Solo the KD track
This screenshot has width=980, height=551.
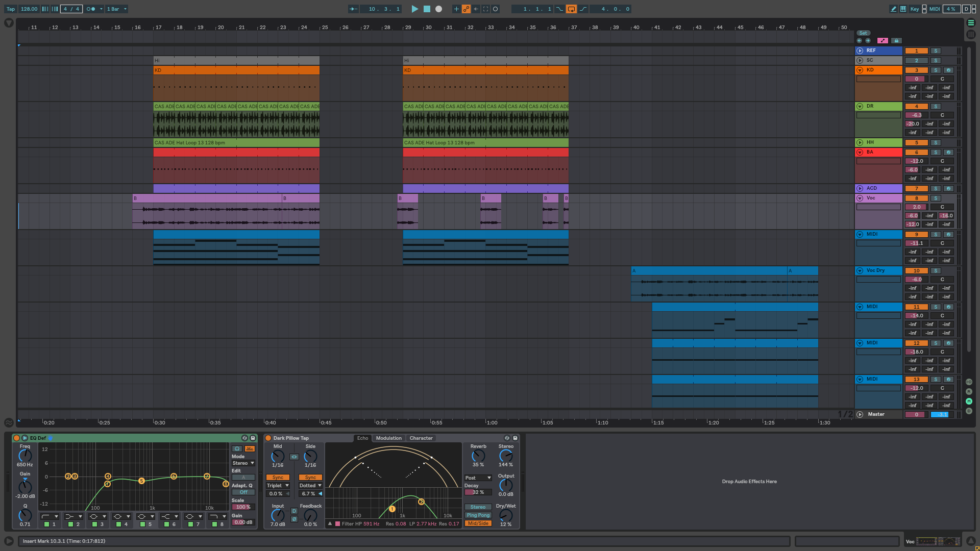936,70
